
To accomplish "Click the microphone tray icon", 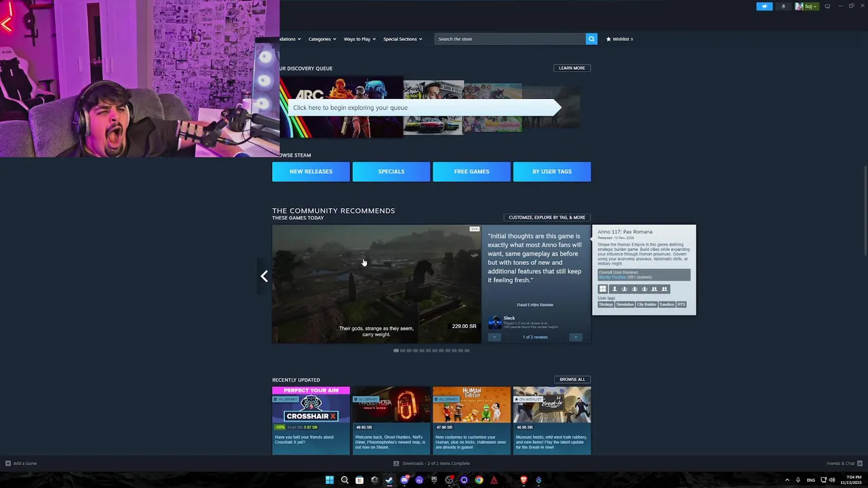I will click(x=798, y=480).
